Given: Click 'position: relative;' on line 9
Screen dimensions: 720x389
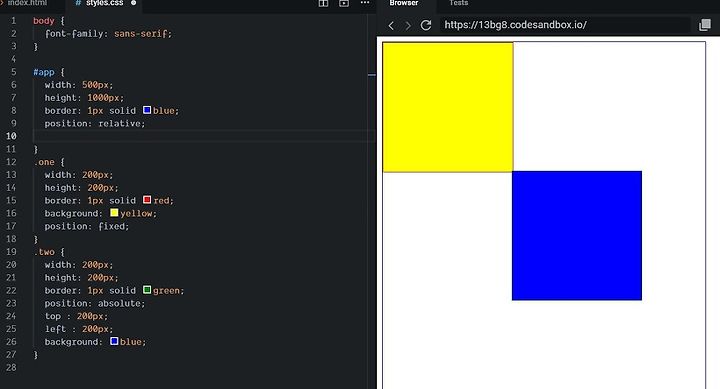Looking at the screenshot, I should click(95, 124).
